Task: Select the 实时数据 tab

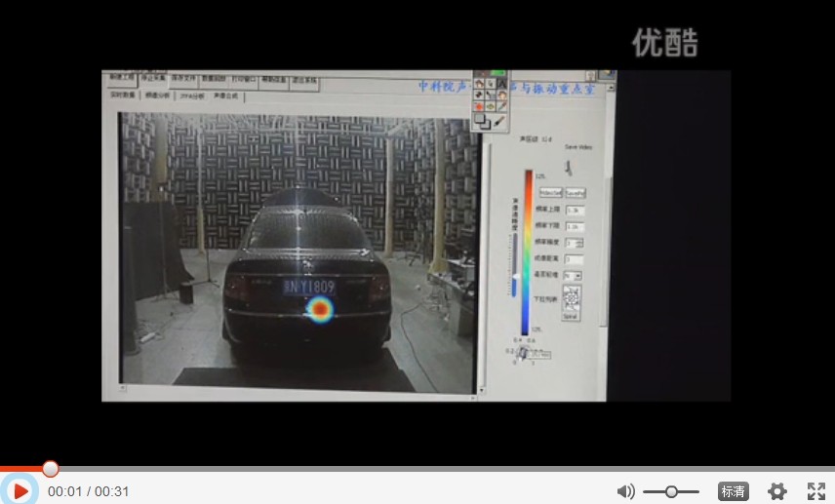Action: pyautogui.click(x=122, y=97)
